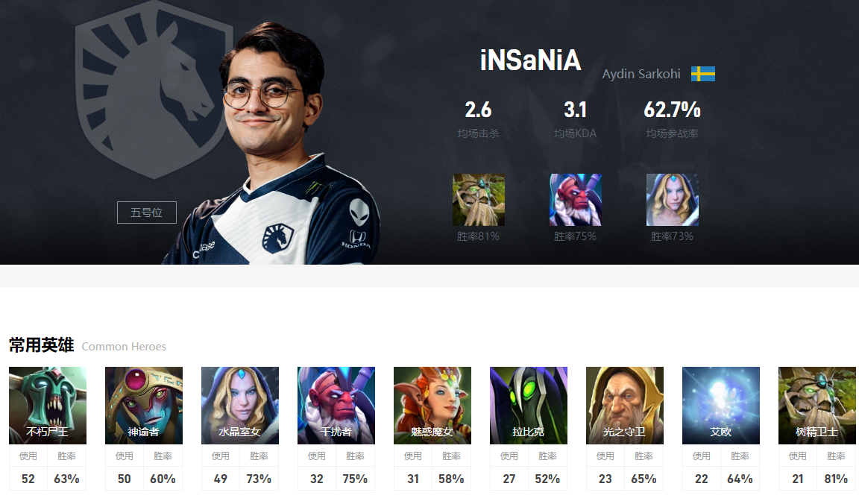Click the 不朽尸王 hero portrait
The width and height of the screenshot is (859, 504).
pos(48,406)
